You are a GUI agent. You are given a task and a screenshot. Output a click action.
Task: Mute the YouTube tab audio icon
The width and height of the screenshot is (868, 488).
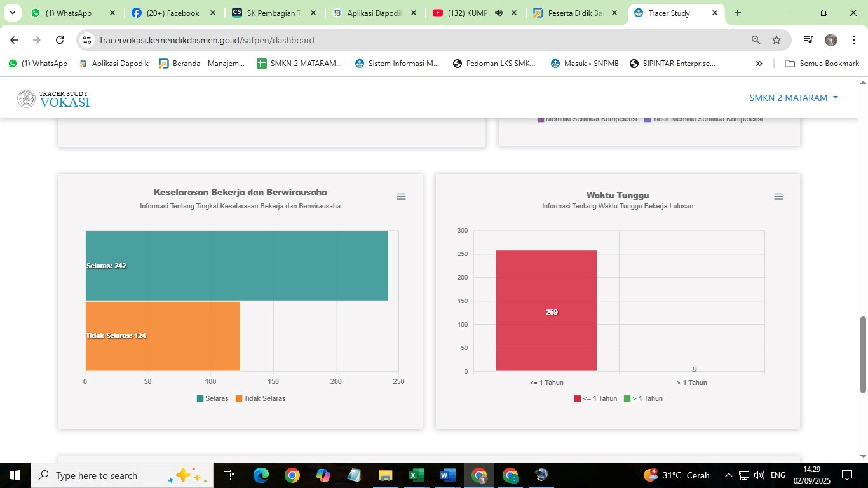[x=499, y=13]
